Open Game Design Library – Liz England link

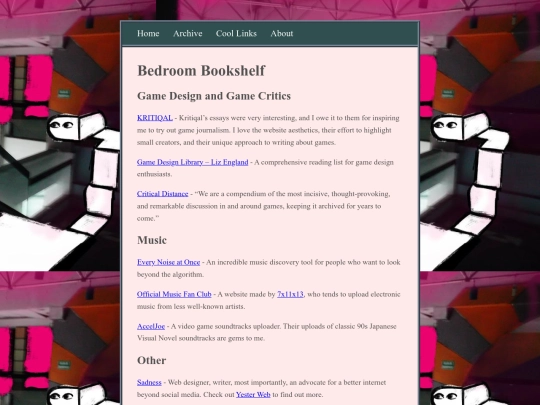tap(193, 162)
